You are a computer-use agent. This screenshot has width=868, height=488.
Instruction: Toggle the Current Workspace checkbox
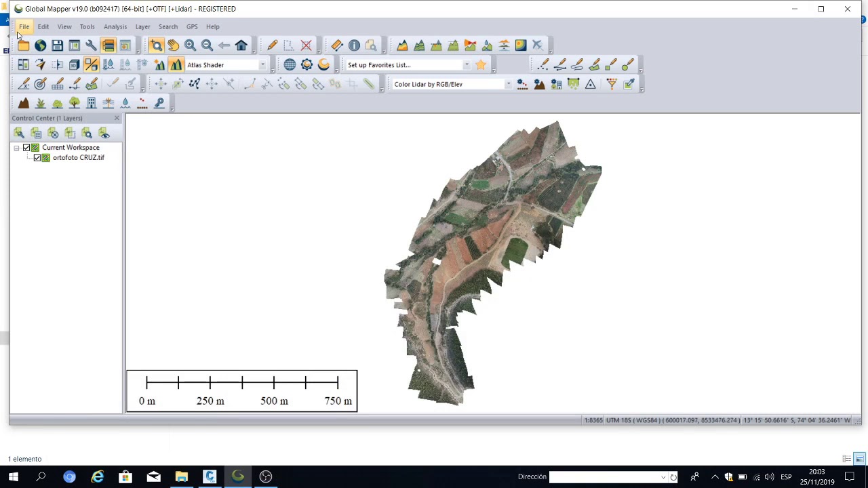coord(26,148)
